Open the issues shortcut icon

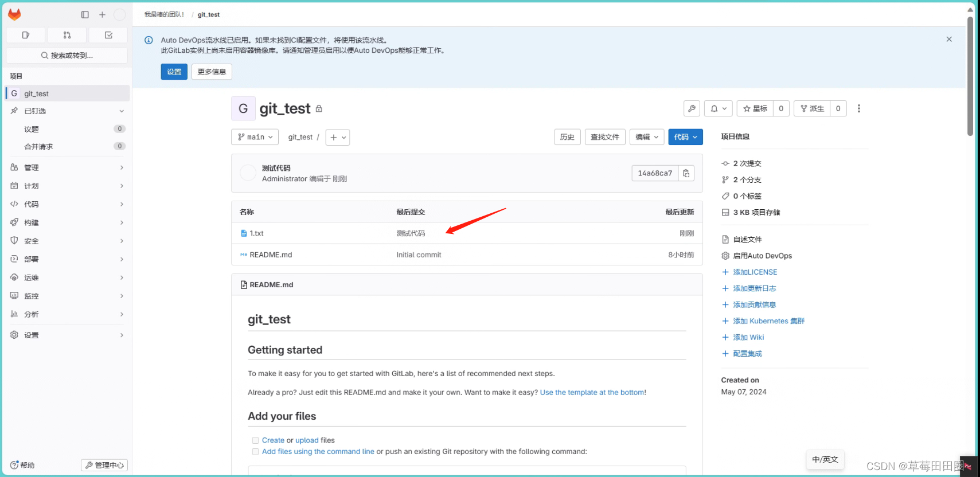pyautogui.click(x=26, y=35)
